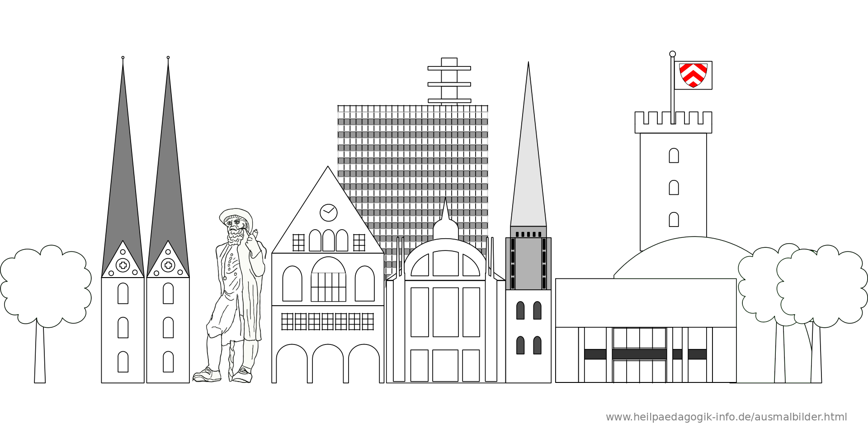Click the cross emblem on the second church tower
The height and width of the screenshot is (434, 868).
[168, 265]
